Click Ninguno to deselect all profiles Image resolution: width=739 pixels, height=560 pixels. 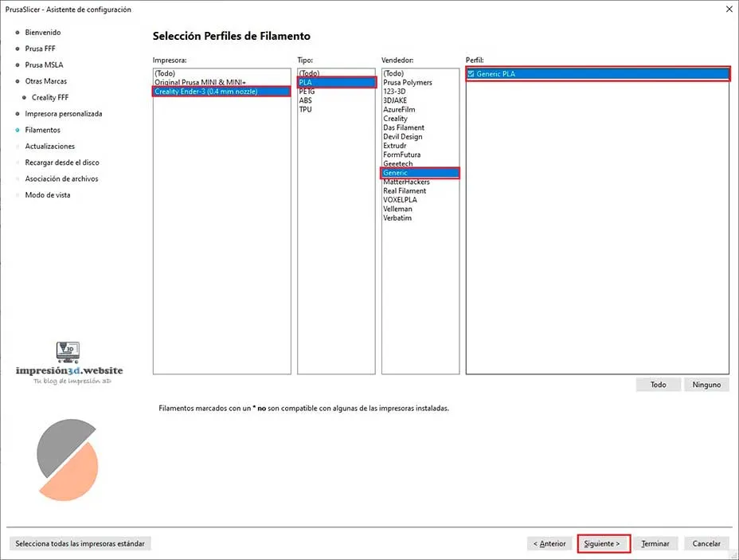[706, 385]
